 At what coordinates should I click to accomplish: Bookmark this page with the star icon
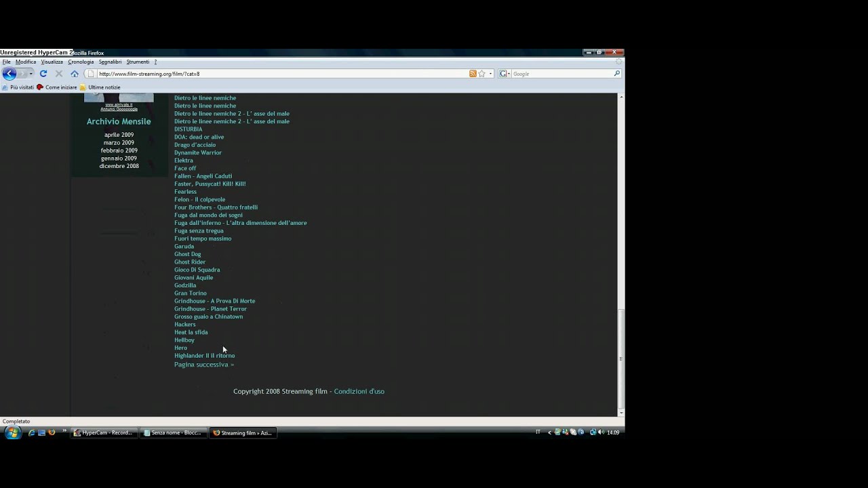pos(481,74)
